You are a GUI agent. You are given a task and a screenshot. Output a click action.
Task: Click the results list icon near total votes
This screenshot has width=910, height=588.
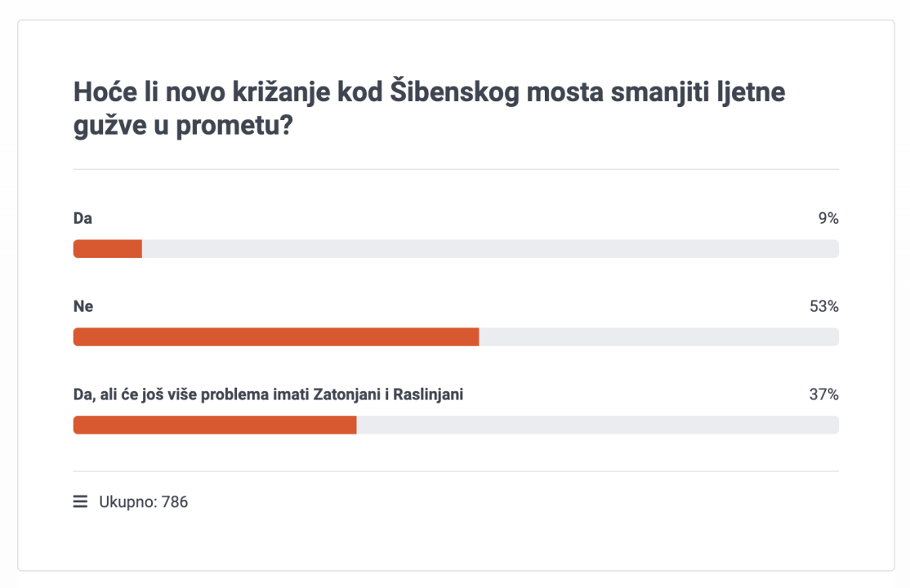pos(78,502)
